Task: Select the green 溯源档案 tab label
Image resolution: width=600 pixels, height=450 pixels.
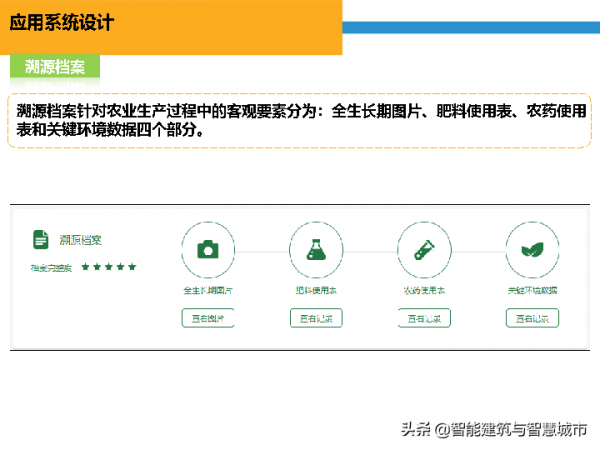Action: point(55,67)
